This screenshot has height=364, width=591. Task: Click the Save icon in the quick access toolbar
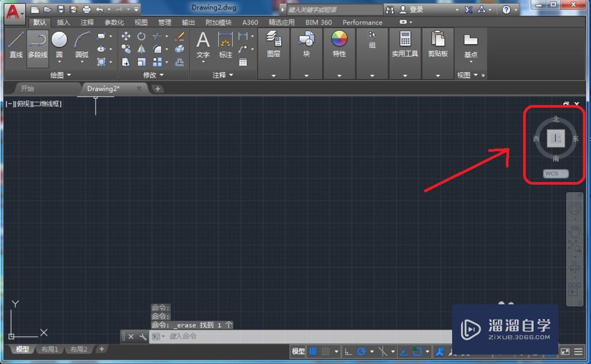click(60, 9)
